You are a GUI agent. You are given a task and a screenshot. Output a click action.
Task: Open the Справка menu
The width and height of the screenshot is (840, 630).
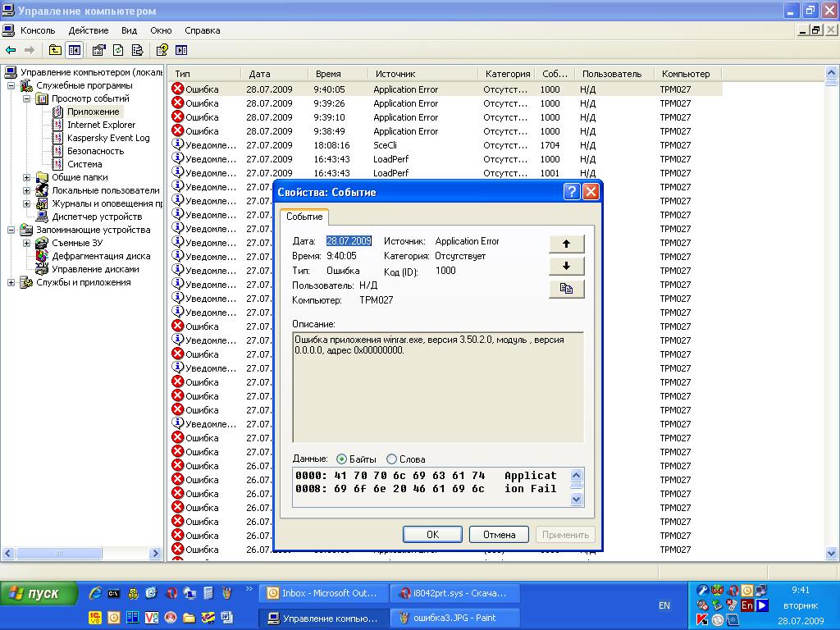203,30
